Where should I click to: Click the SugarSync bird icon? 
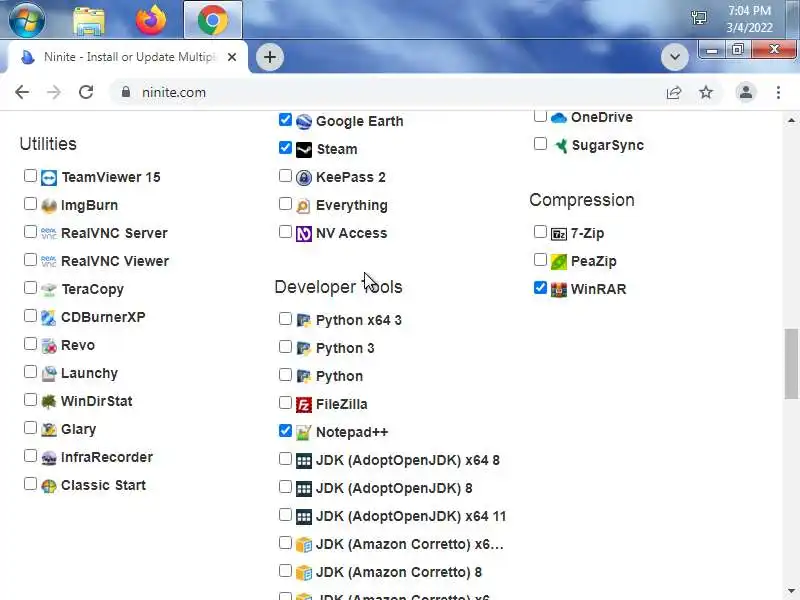click(561, 146)
